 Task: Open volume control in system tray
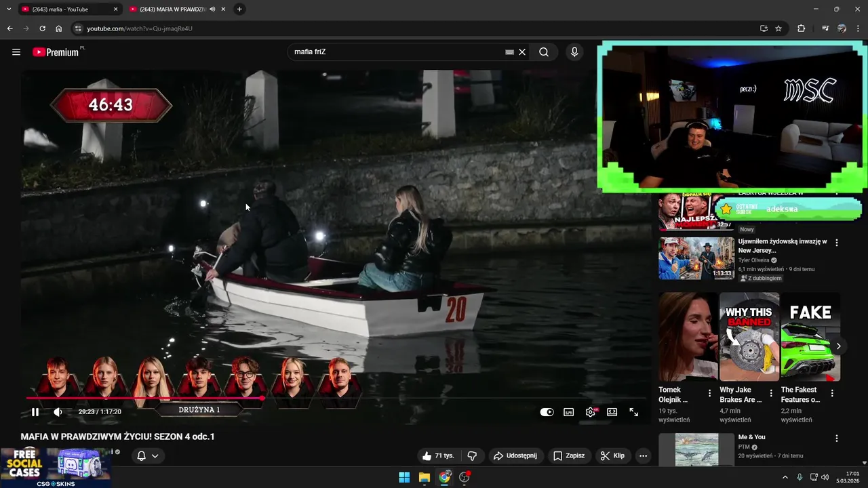coord(825,477)
